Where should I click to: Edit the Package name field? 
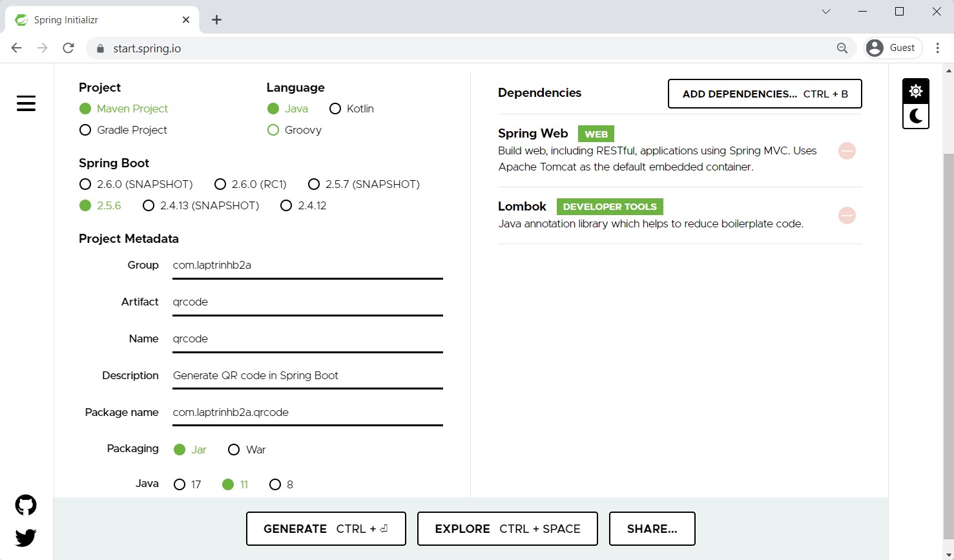pyautogui.click(x=307, y=413)
